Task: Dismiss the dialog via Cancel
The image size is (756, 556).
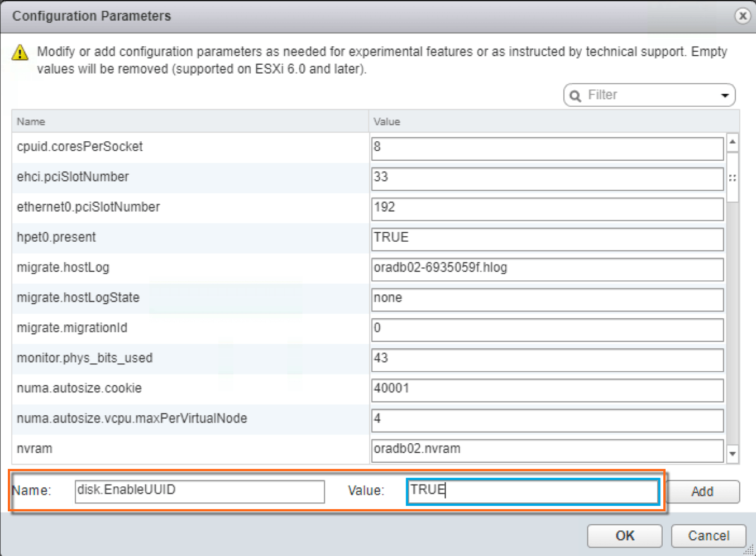Action: [708, 535]
